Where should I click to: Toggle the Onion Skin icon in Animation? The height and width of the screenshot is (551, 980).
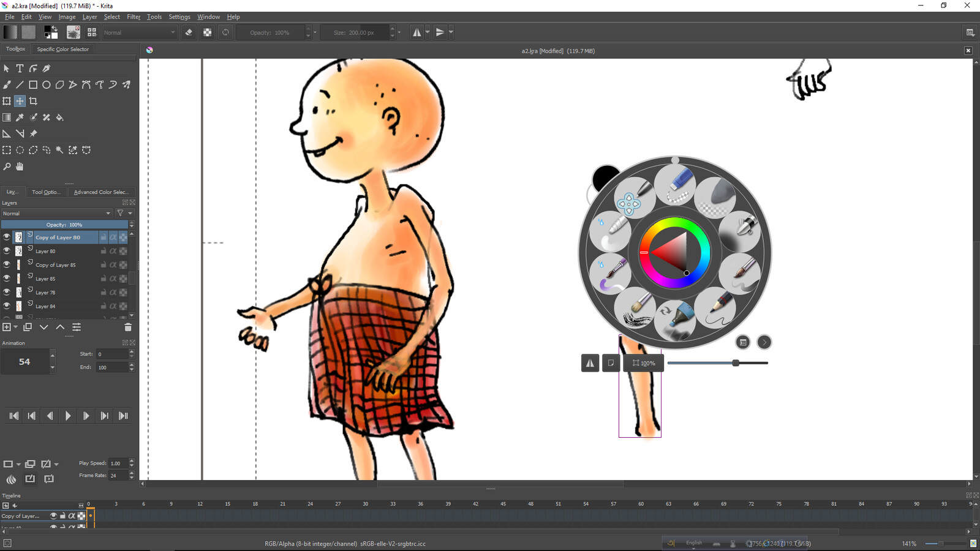click(x=11, y=479)
